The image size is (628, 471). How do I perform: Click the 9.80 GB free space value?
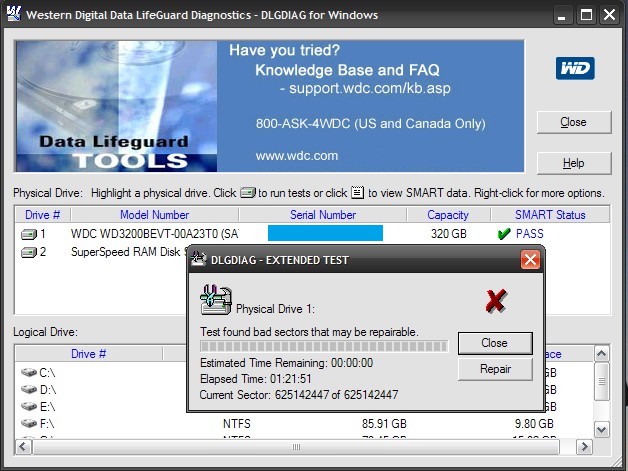[534, 423]
